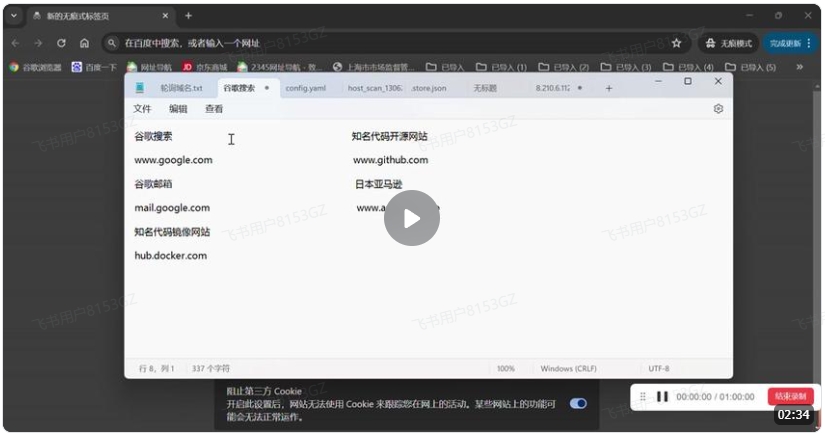The width and height of the screenshot is (825, 435).
Task: Open the 网址导航 bookmark
Action: pyautogui.click(x=149, y=67)
